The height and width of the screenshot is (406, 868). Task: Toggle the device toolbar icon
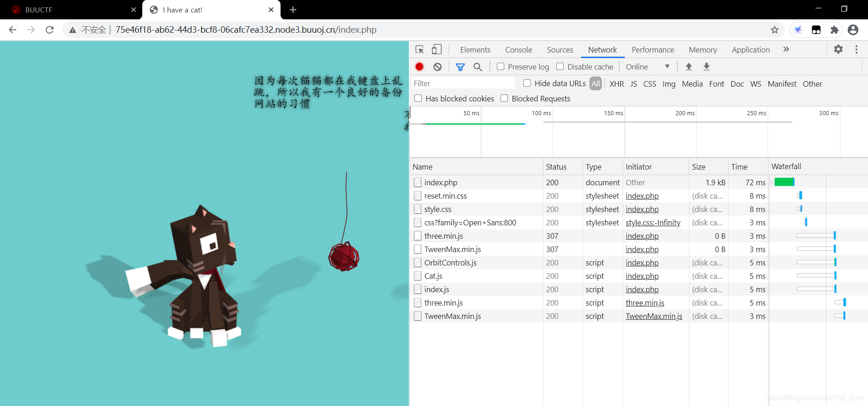437,50
